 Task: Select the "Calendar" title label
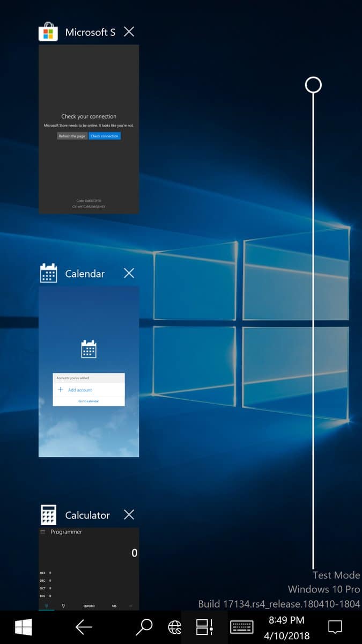(x=85, y=274)
